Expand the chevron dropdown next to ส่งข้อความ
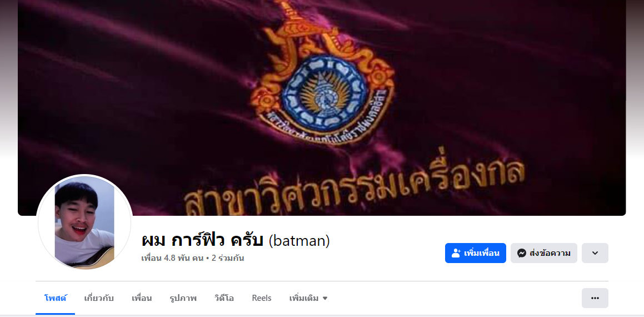 (x=595, y=253)
